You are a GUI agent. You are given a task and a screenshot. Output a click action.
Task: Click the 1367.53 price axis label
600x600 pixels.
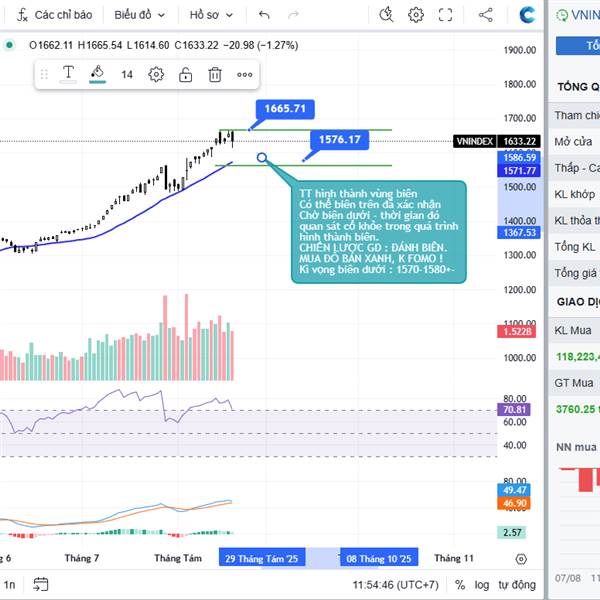point(519,233)
